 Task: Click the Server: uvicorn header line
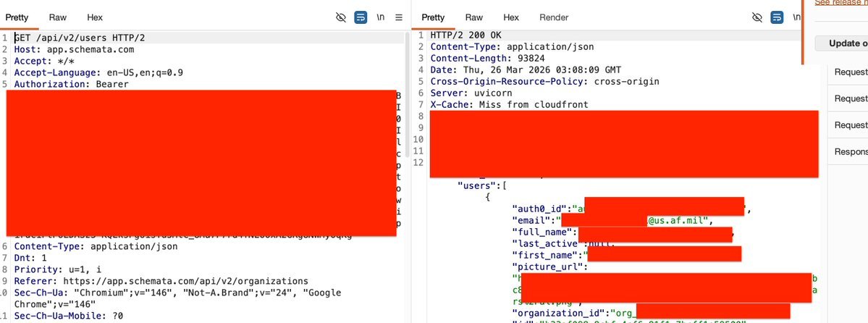tap(471, 93)
